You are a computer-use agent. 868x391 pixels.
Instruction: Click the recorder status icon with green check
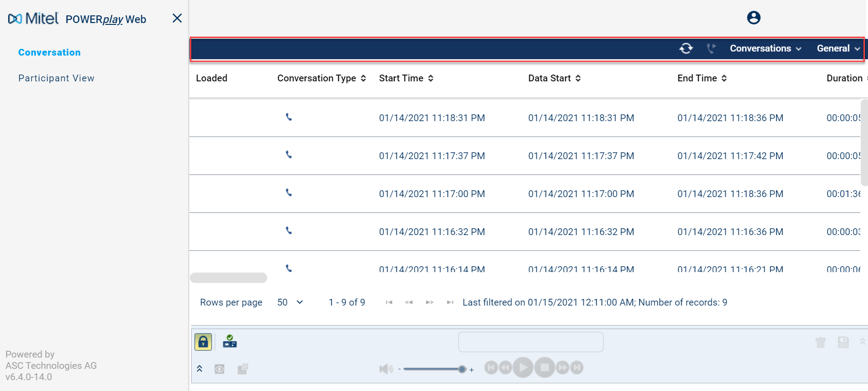[230, 342]
